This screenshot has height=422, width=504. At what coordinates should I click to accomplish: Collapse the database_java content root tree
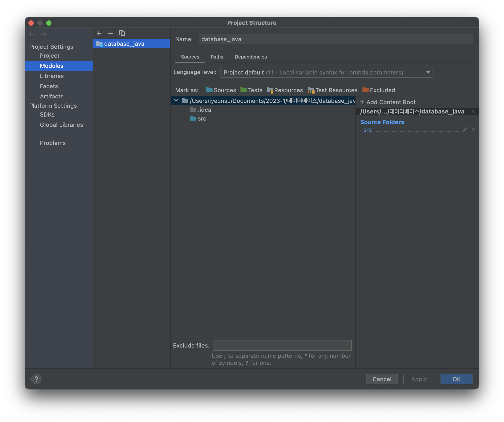click(176, 101)
